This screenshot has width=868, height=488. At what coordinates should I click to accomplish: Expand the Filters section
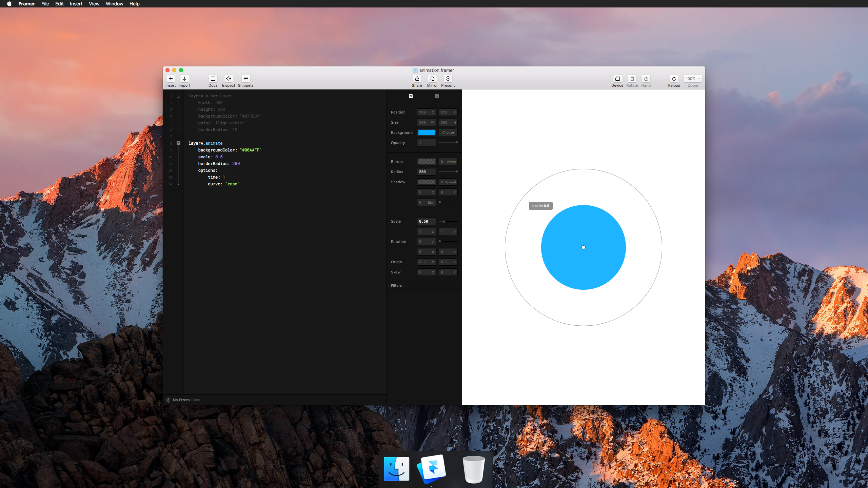coord(396,286)
